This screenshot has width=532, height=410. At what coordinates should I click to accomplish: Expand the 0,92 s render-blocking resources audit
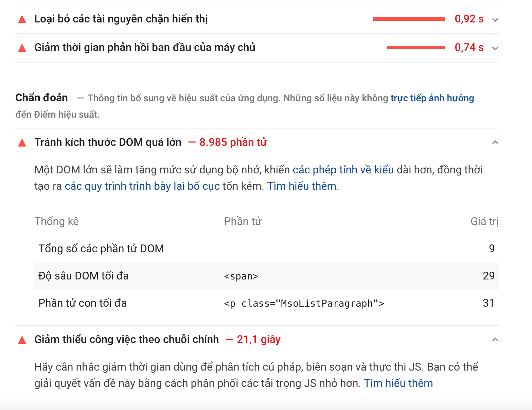[x=495, y=20]
